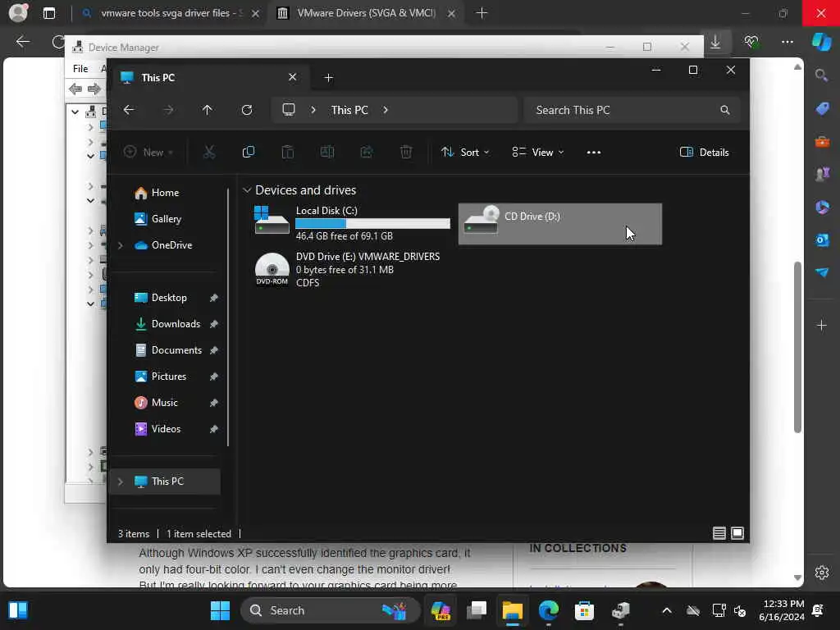Open Edge settings and more menu

[787, 42]
